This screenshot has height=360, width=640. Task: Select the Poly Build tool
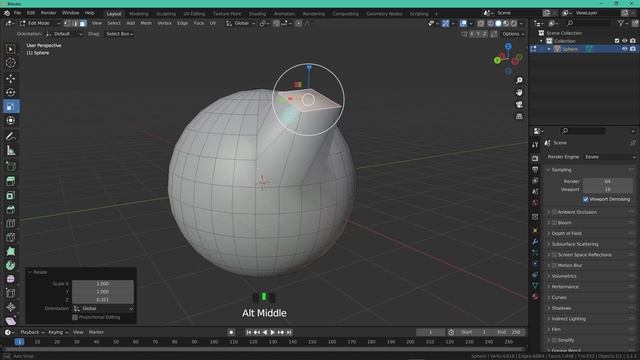(11, 251)
